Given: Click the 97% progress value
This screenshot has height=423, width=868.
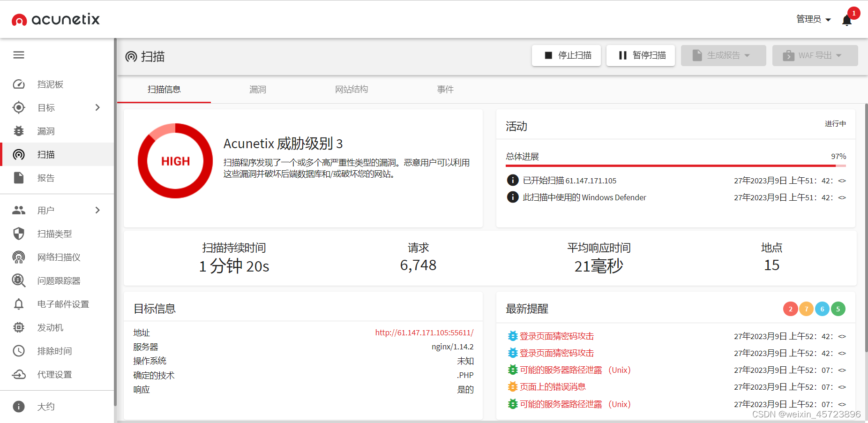Looking at the screenshot, I should tap(838, 156).
